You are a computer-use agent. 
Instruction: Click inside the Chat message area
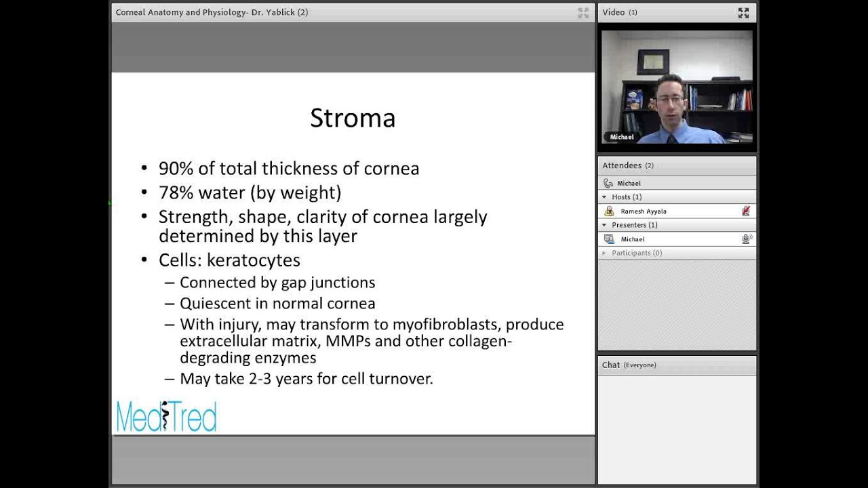tap(677, 430)
